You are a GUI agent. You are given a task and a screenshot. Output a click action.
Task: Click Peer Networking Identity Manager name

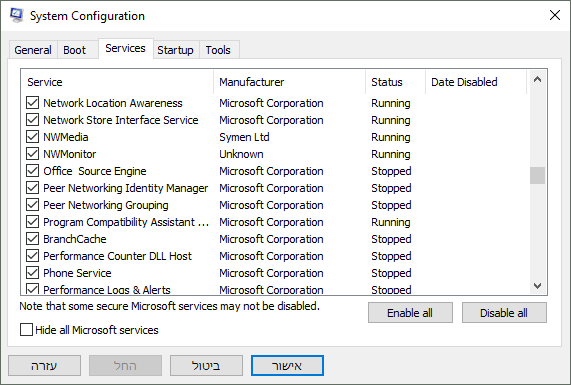[x=126, y=188]
